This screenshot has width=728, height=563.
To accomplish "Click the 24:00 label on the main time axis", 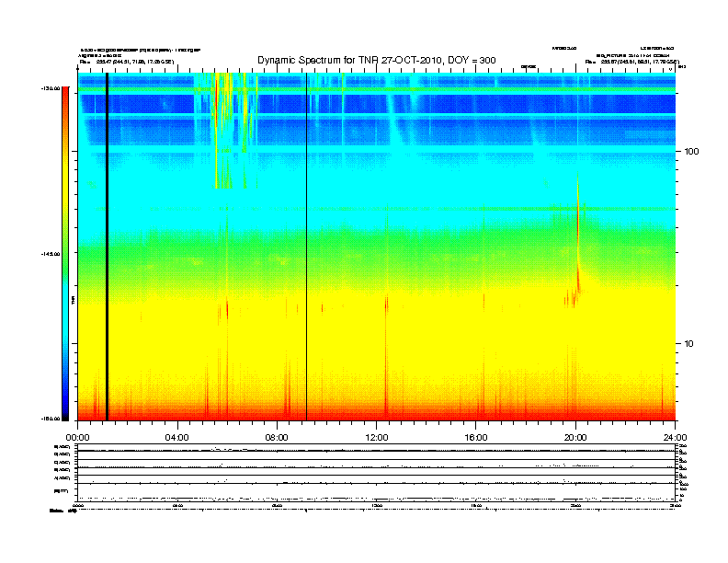I will click(x=675, y=438).
